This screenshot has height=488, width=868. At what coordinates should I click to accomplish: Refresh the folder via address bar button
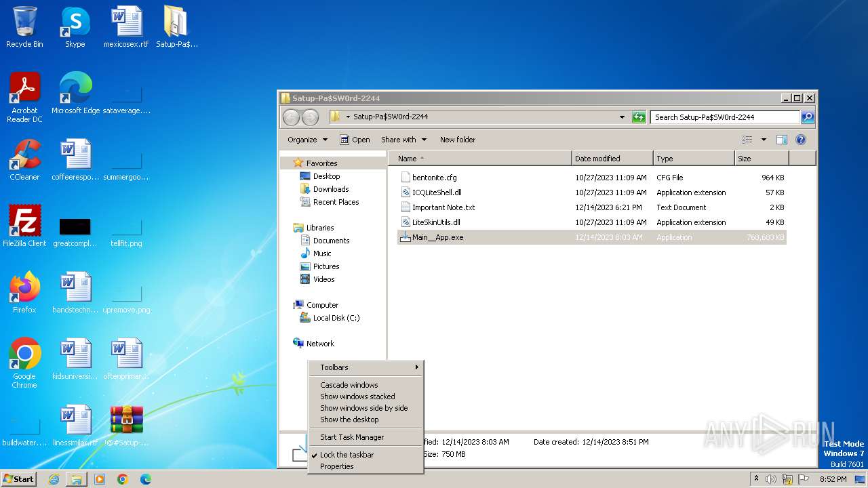point(638,117)
